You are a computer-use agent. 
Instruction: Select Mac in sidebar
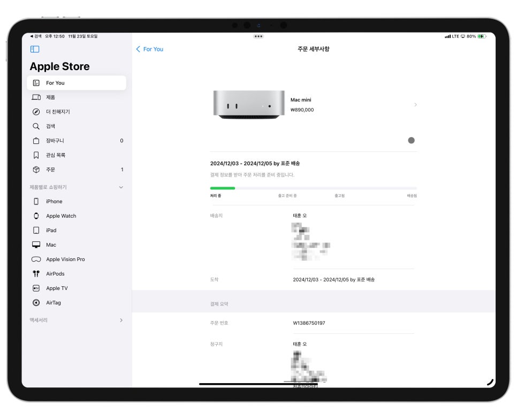click(77, 245)
